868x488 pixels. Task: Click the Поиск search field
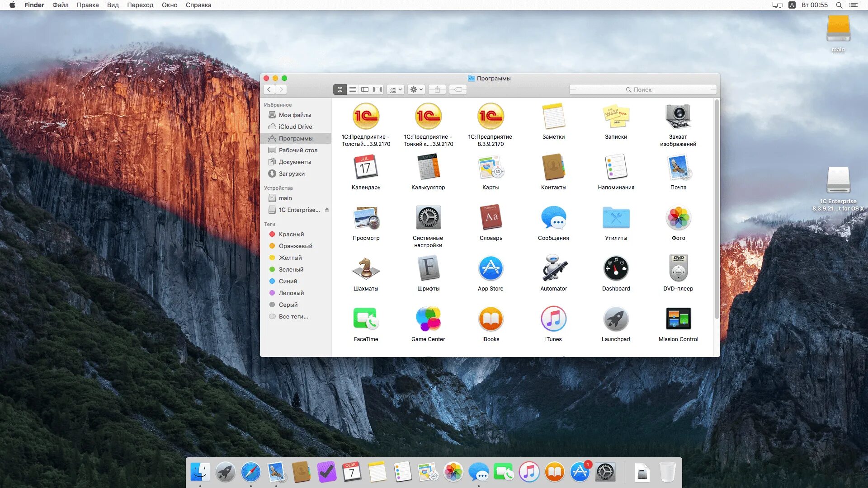click(x=642, y=89)
